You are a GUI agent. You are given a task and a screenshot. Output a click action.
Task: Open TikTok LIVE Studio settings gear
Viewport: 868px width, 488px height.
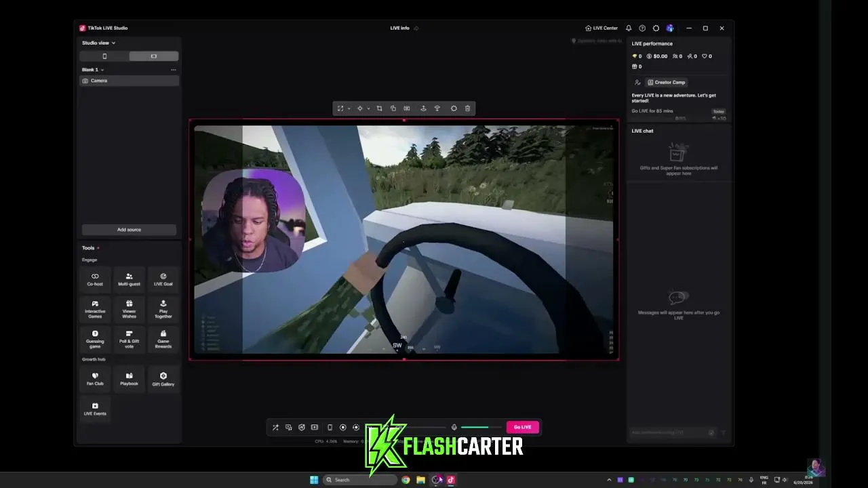pyautogui.click(x=656, y=28)
